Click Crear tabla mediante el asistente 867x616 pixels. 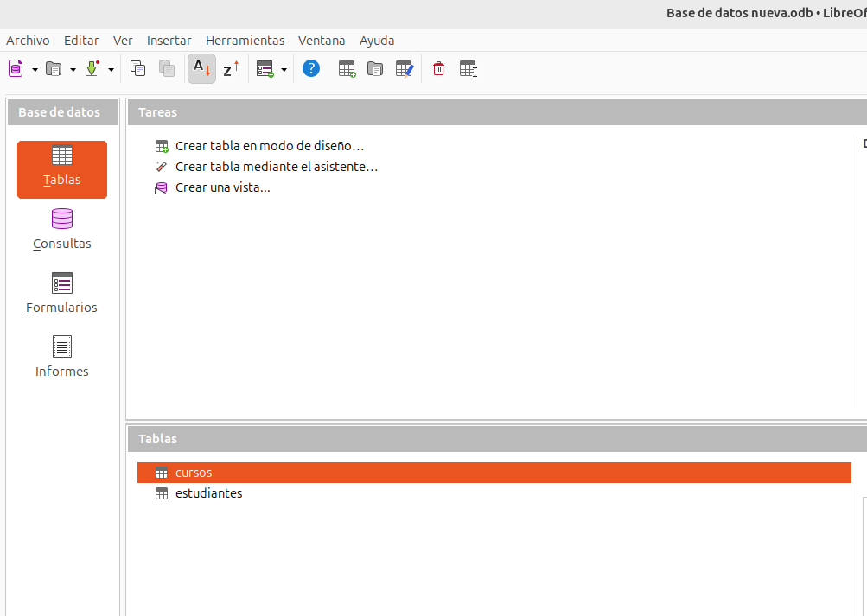276,167
